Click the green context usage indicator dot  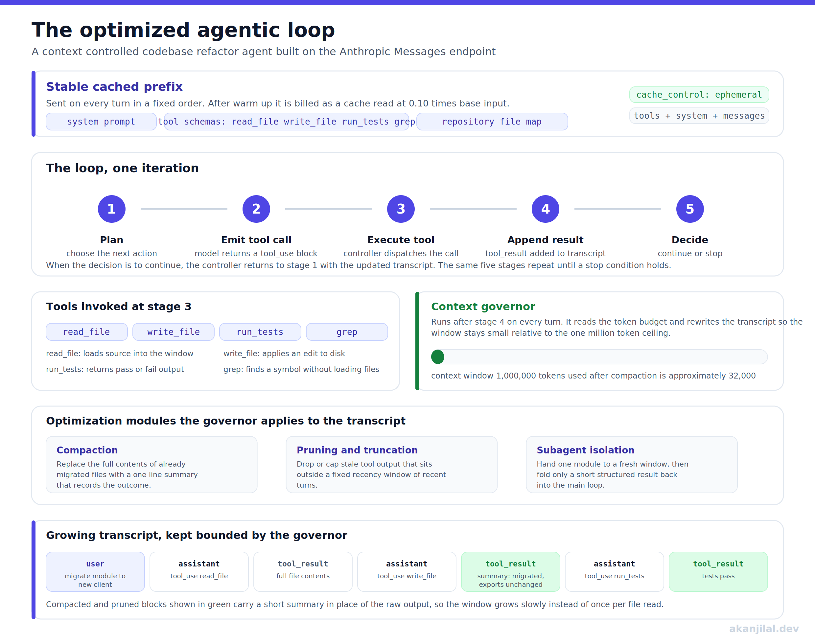pyautogui.click(x=437, y=357)
